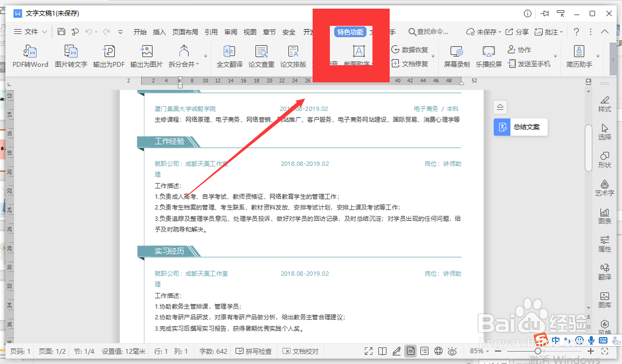Open the 85% zoom level dropdown
This screenshot has height=364, width=622.
click(x=479, y=351)
